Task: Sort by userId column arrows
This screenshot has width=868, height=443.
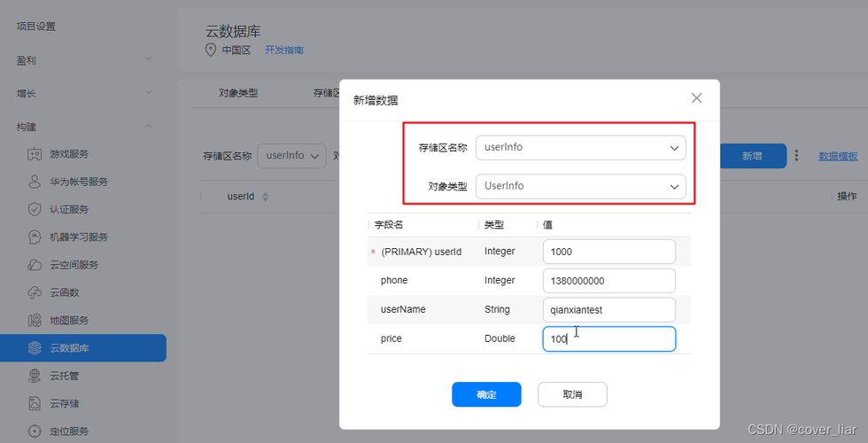Action: [x=265, y=197]
